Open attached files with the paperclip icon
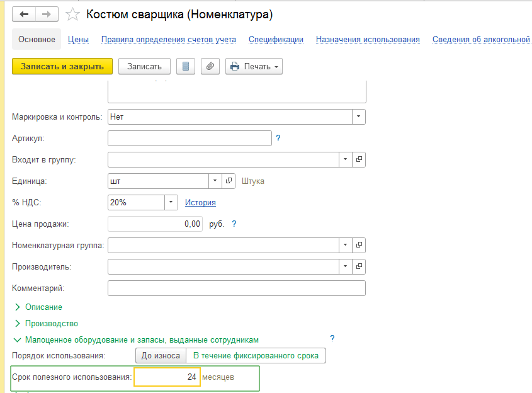The image size is (532, 393). point(210,65)
